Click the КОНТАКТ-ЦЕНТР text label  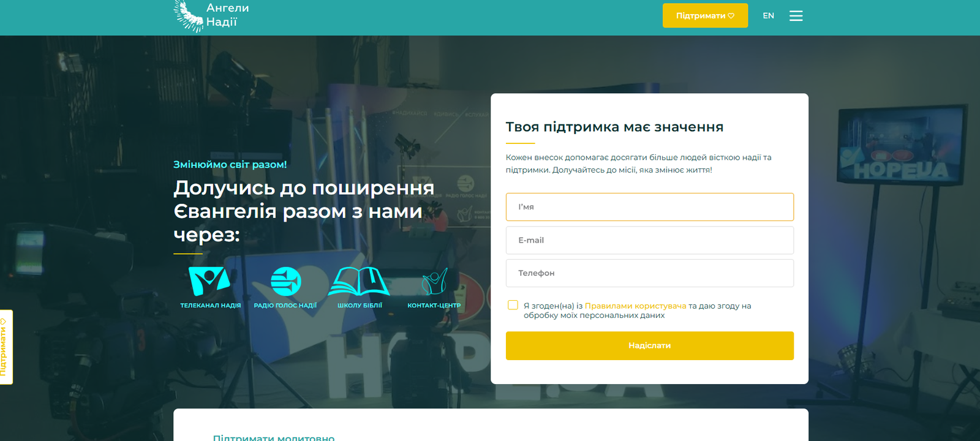coord(434,306)
